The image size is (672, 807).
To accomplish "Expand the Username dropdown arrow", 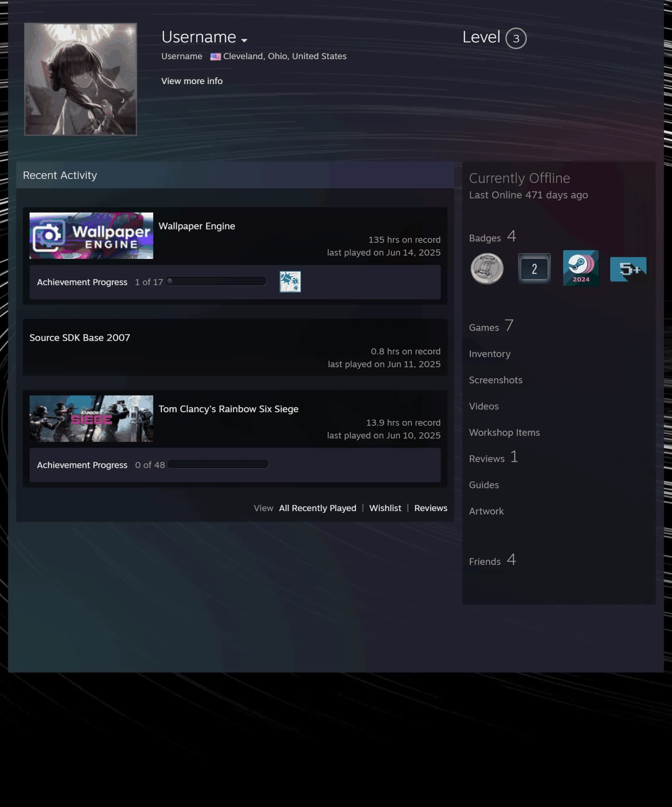I will pos(244,40).
